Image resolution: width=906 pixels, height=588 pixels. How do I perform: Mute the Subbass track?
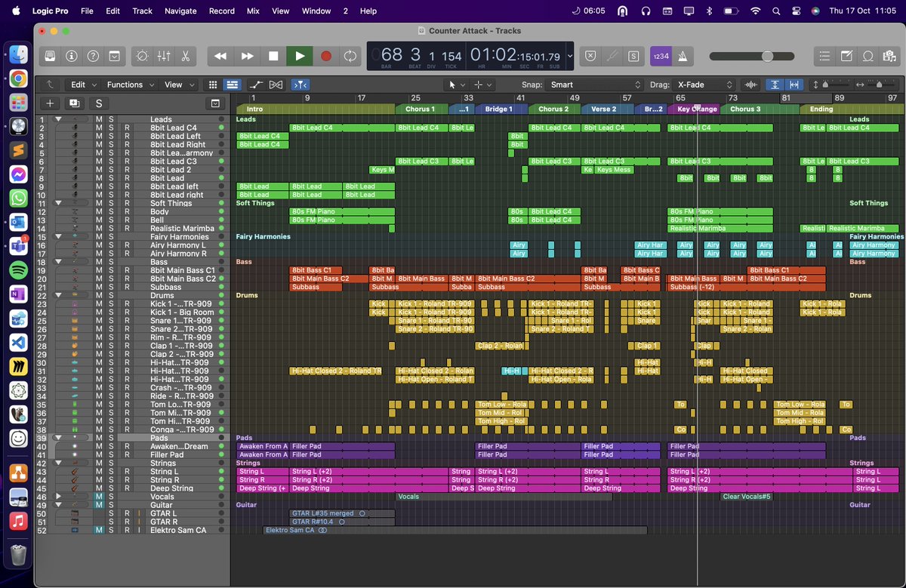click(x=98, y=287)
